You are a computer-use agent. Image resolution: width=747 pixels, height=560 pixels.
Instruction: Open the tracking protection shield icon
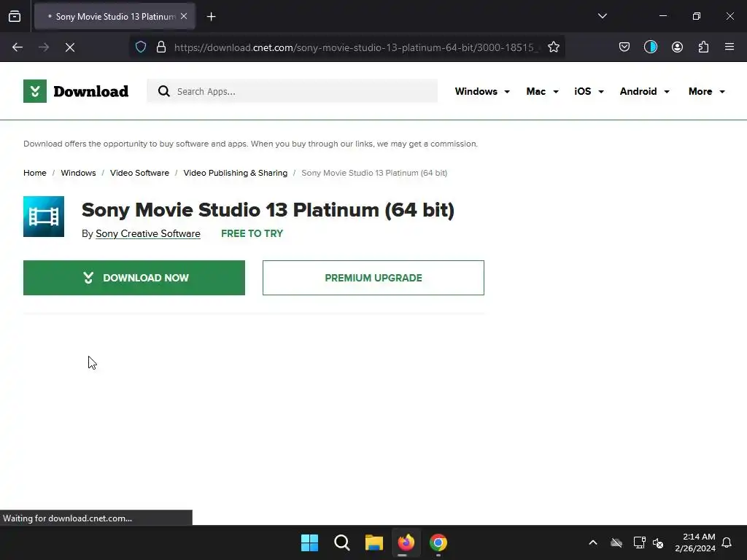click(x=141, y=47)
